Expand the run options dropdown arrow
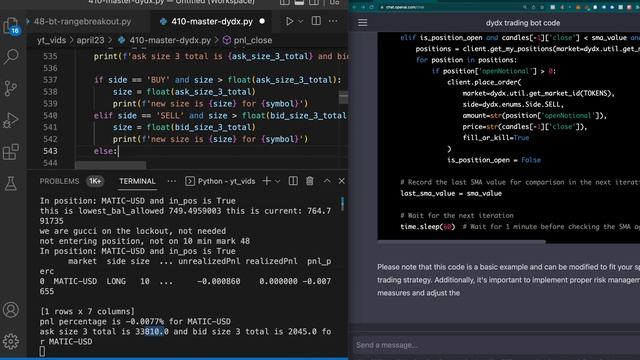Screen dimensions: 640x360 click(301, 21)
